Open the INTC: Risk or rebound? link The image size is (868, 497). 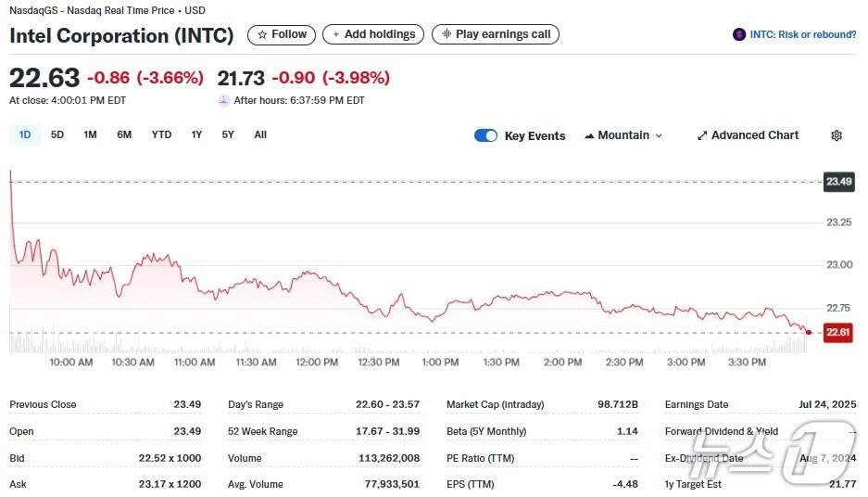pos(802,35)
